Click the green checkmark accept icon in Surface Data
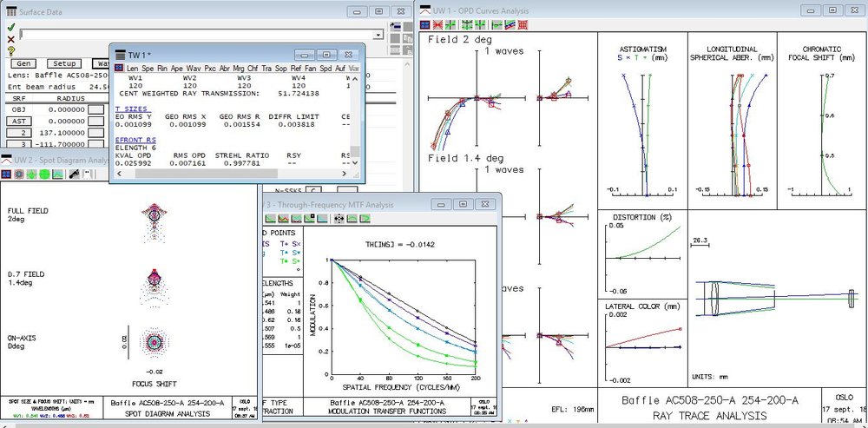This screenshot has height=428, width=868. pyautogui.click(x=10, y=27)
